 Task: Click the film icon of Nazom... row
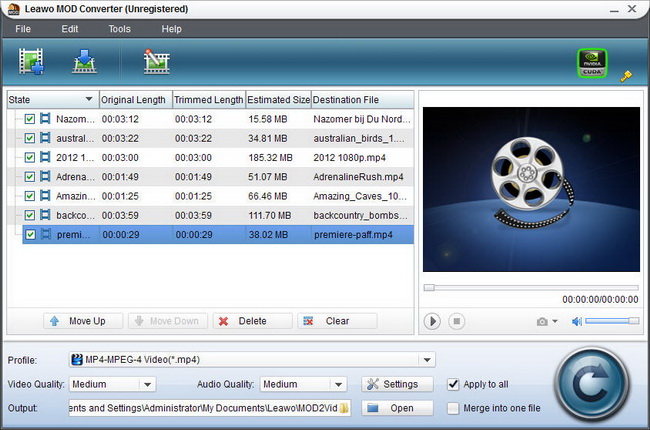[x=45, y=119]
